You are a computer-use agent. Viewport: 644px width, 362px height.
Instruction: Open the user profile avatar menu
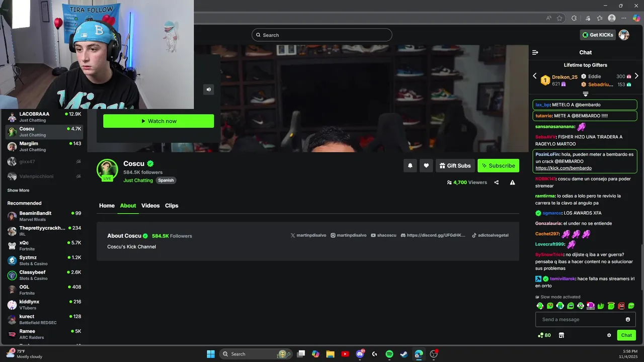(x=624, y=35)
